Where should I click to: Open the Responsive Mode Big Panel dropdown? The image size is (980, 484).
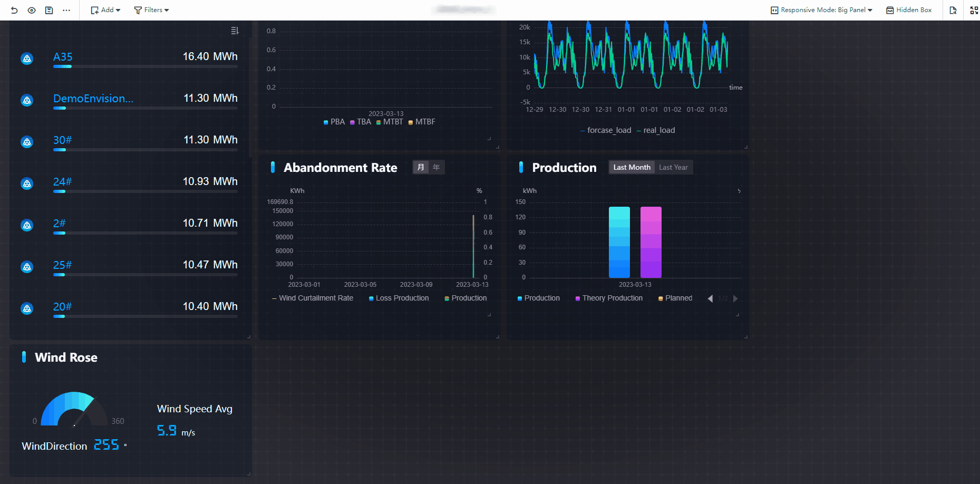(822, 10)
